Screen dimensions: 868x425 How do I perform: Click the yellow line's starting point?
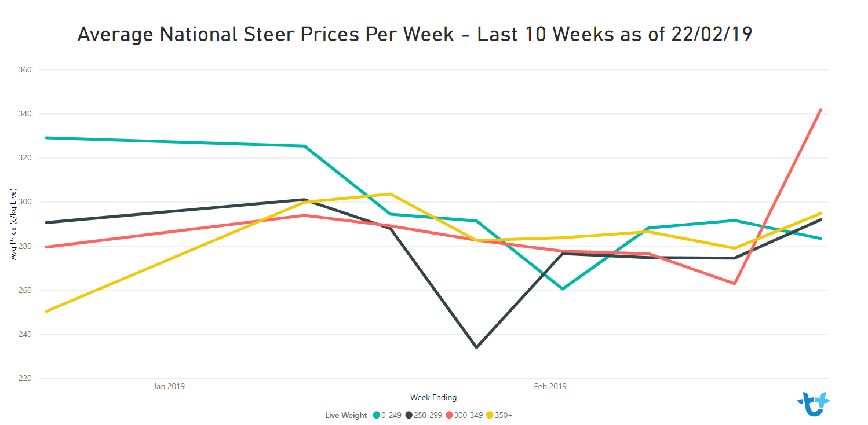[x=46, y=312]
